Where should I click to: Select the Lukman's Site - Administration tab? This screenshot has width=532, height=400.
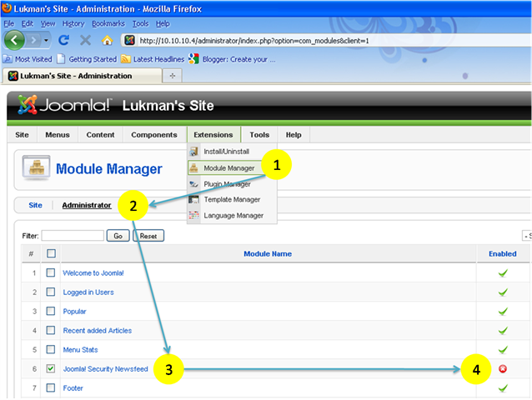coord(82,76)
